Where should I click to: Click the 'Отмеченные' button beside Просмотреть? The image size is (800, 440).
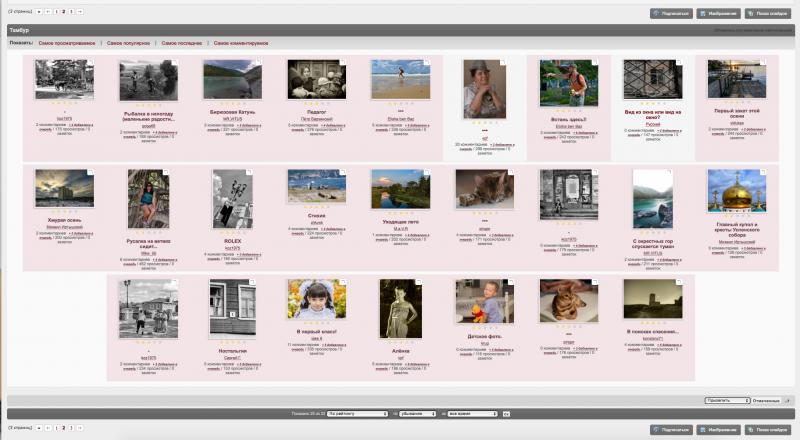[x=766, y=401]
